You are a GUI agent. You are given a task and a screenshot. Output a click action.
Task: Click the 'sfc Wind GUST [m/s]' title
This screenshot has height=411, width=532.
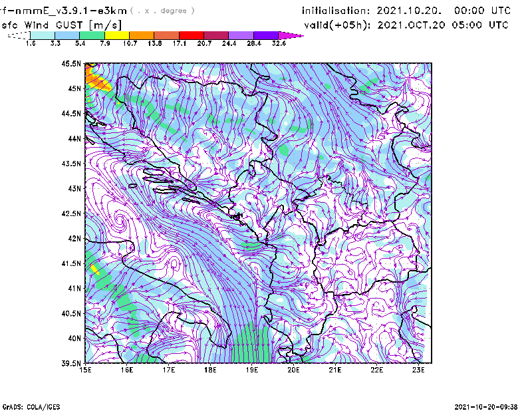point(62,25)
